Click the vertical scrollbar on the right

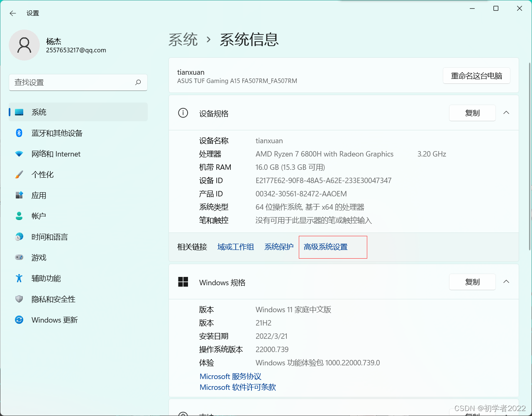point(529,156)
